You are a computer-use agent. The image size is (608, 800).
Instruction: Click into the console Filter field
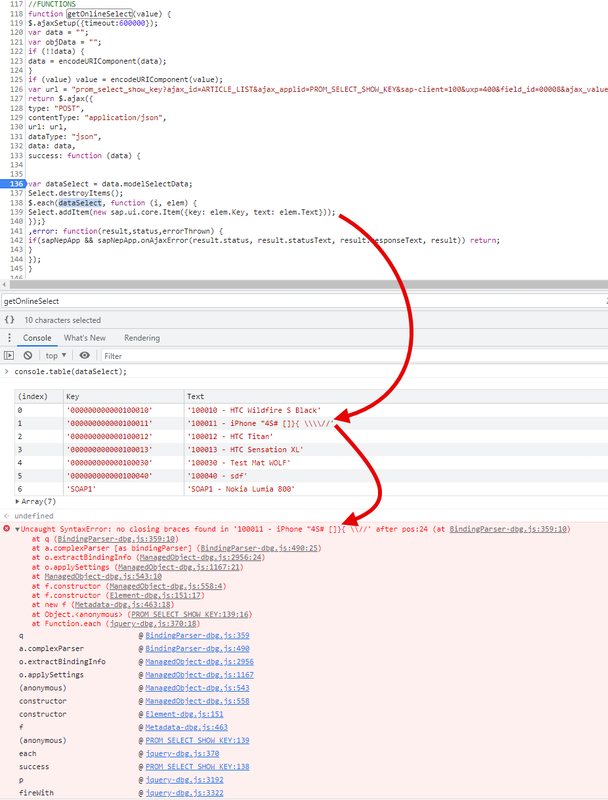click(352, 356)
